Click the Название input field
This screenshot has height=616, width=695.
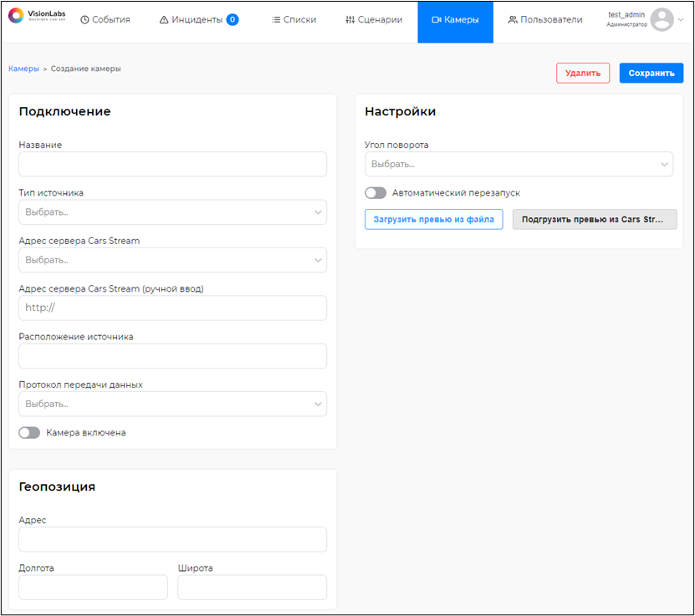(172, 165)
